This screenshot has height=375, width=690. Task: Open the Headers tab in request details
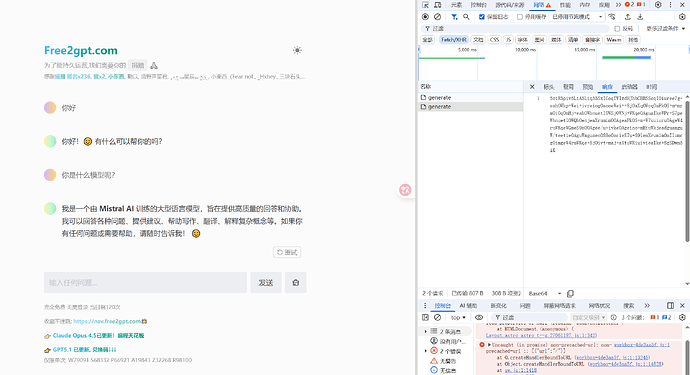pos(549,87)
